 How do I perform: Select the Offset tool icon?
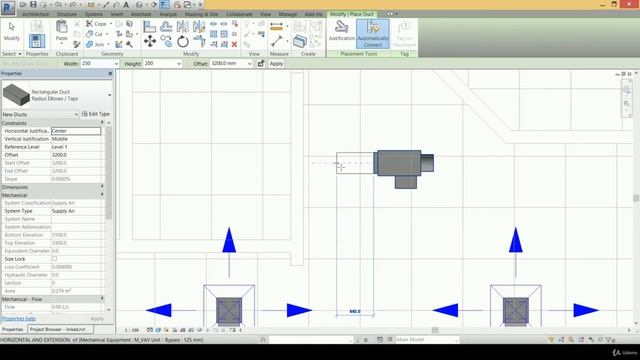tap(166, 27)
